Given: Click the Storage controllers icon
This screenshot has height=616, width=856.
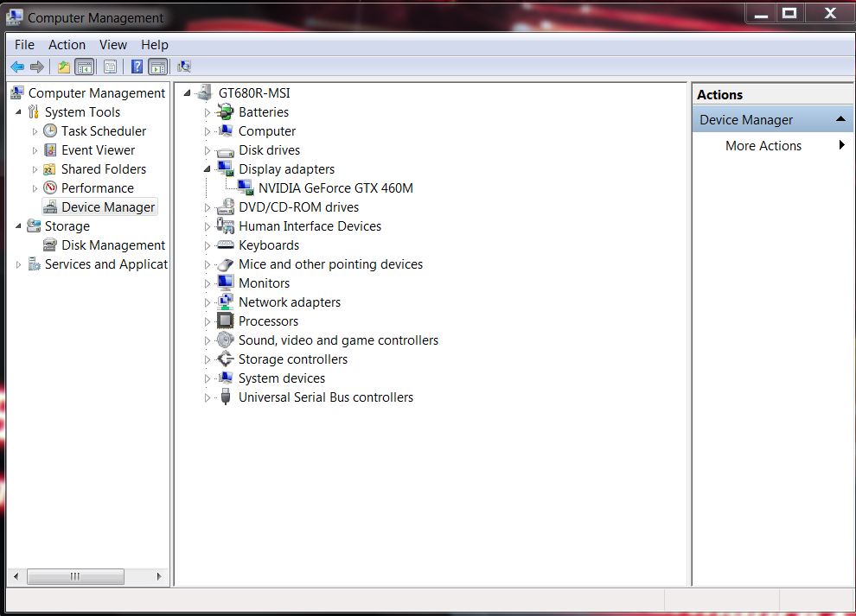Looking at the screenshot, I should pyautogui.click(x=225, y=359).
